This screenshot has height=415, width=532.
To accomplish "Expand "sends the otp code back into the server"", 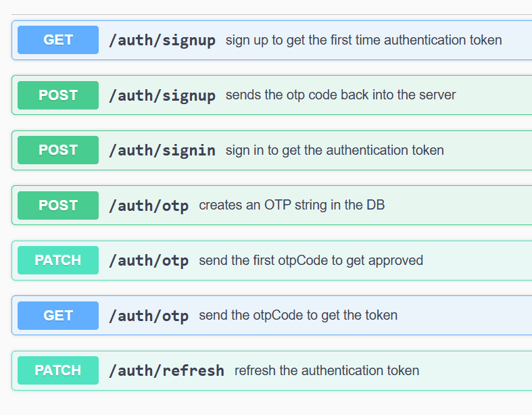I will coord(341,95).
